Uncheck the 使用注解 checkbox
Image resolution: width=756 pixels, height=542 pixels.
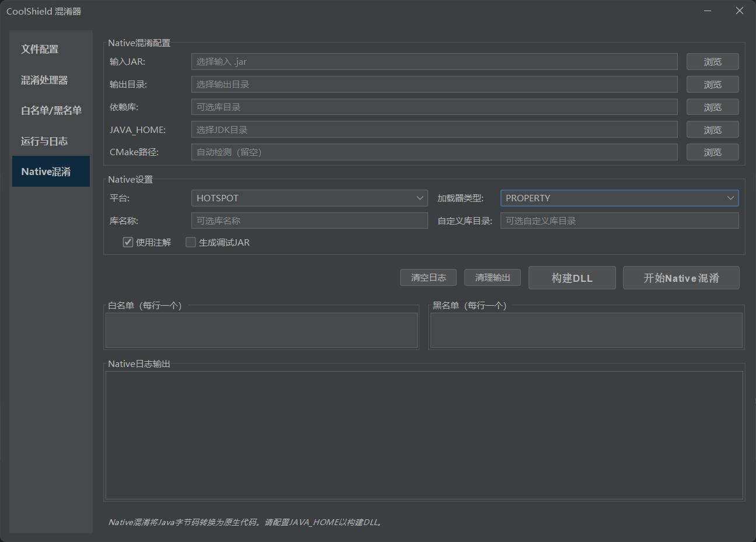(128, 242)
